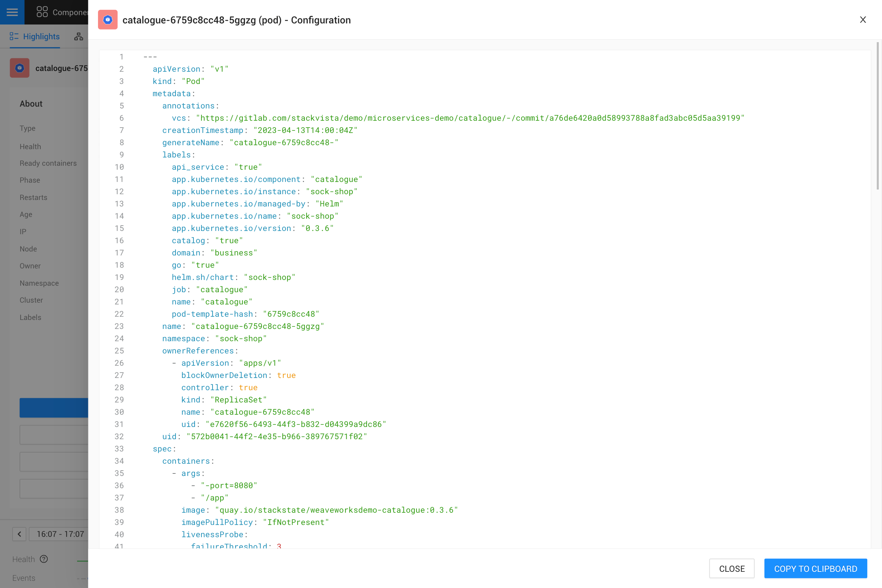Select the catalogue pod icon in left sidebar
This screenshot has height=588, width=882.
click(20, 68)
